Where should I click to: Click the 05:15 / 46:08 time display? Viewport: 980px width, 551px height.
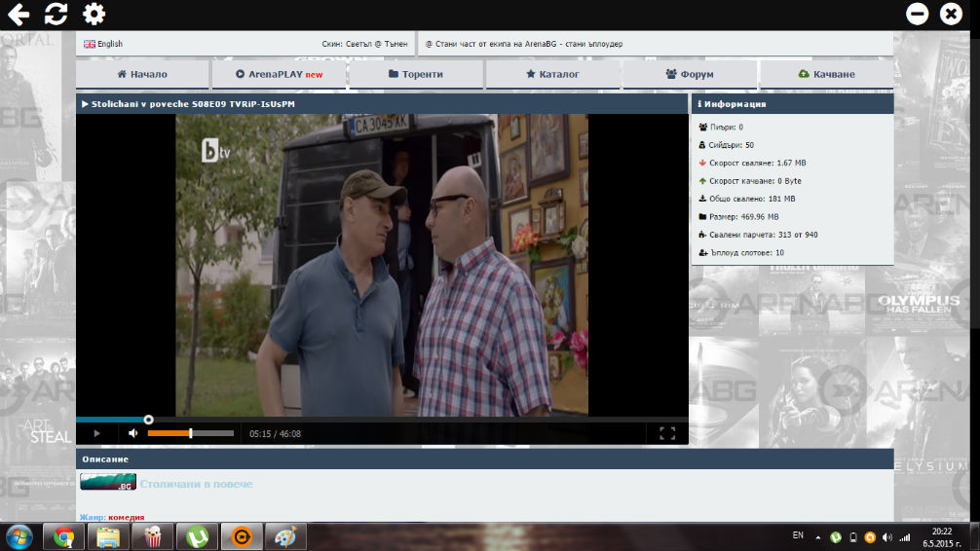[x=275, y=434]
